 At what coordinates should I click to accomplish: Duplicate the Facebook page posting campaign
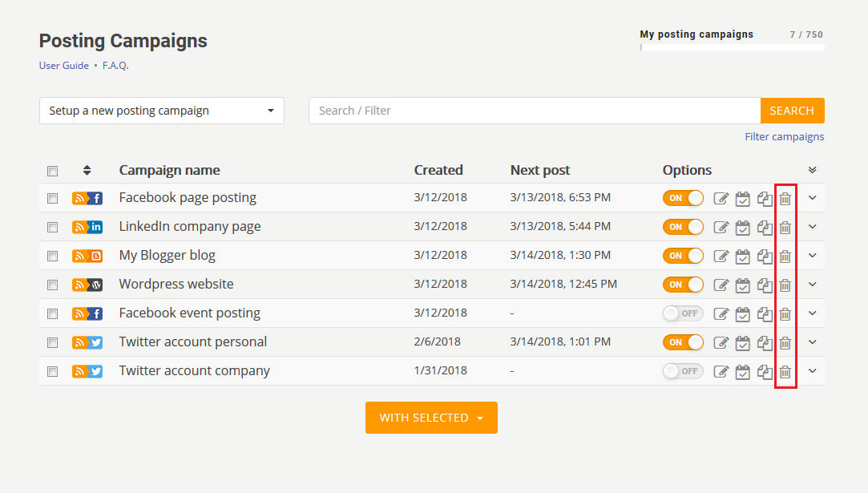click(x=765, y=198)
